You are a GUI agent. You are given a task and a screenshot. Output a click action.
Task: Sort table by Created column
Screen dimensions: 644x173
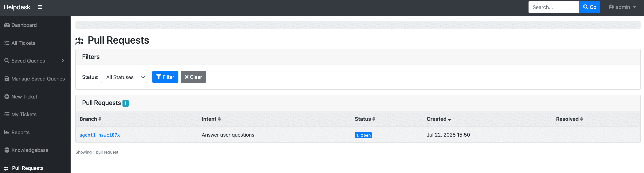pyautogui.click(x=438, y=119)
